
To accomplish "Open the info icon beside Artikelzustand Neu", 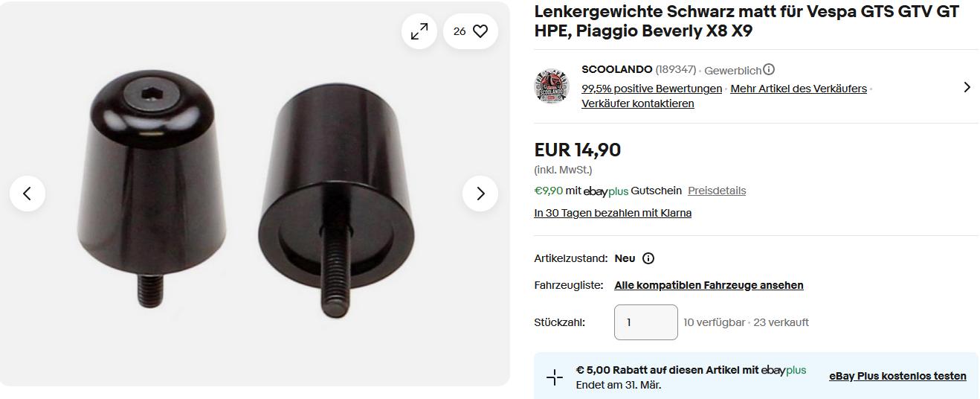I will pyautogui.click(x=648, y=258).
